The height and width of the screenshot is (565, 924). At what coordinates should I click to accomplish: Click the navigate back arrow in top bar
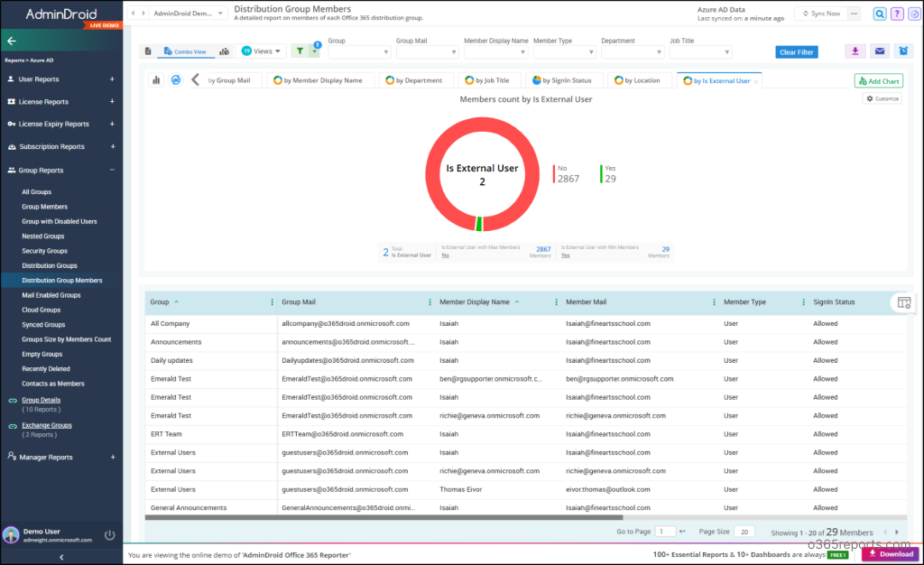134,13
